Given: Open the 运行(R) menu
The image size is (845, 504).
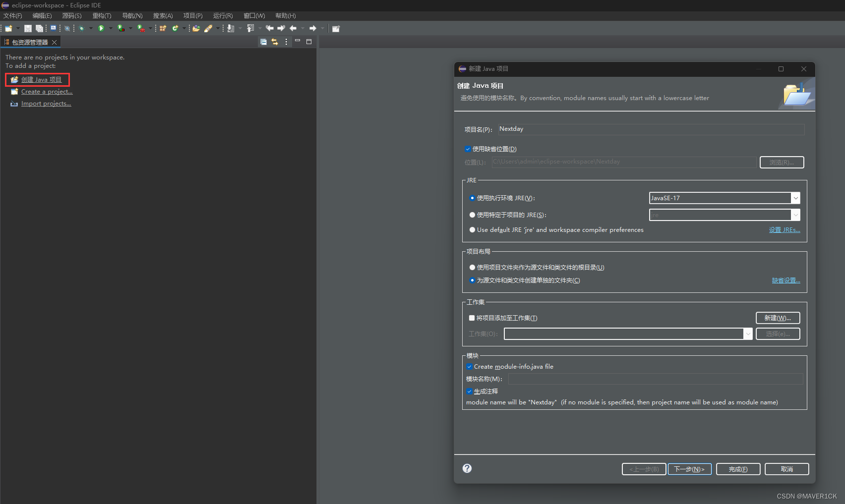Looking at the screenshot, I should 223,16.
